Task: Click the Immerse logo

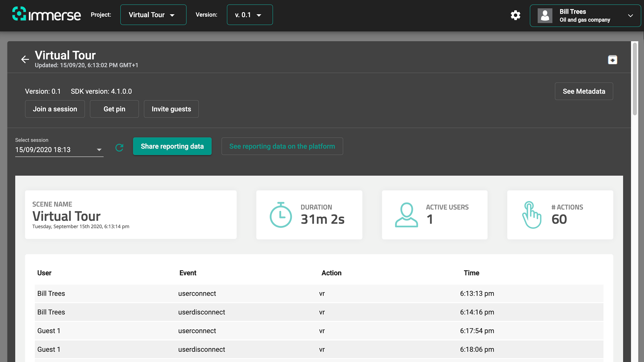Action: (x=46, y=14)
